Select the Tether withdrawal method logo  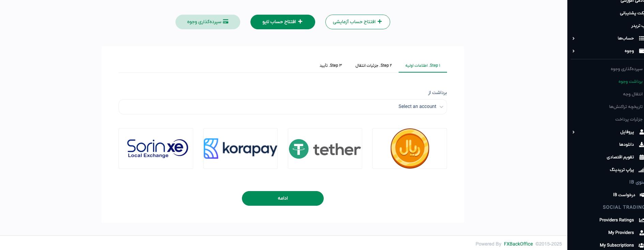325,149
